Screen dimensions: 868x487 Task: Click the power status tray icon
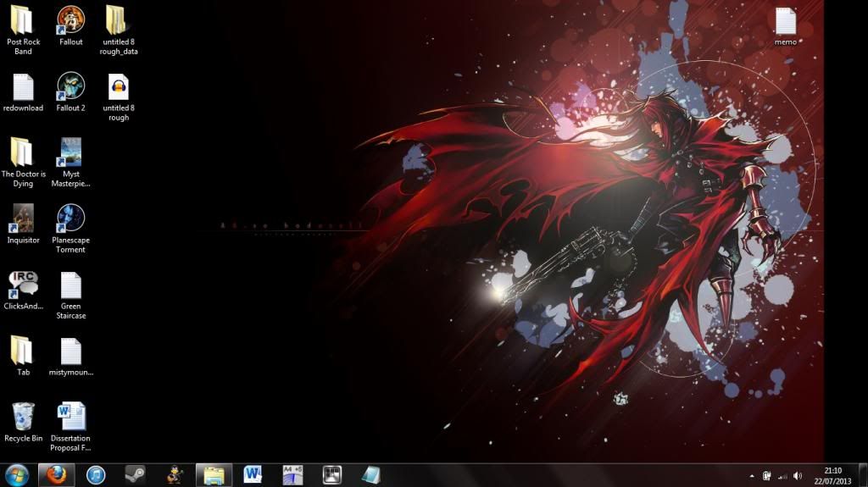[766, 476]
